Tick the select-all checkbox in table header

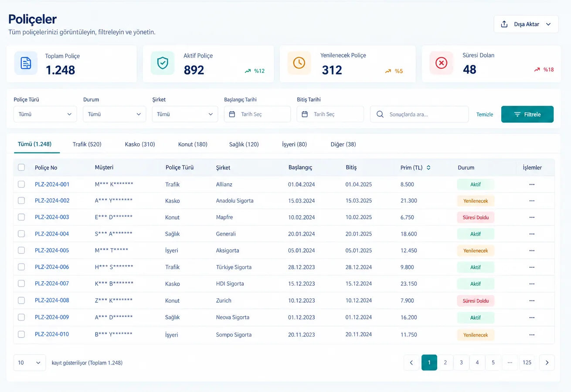coord(21,167)
